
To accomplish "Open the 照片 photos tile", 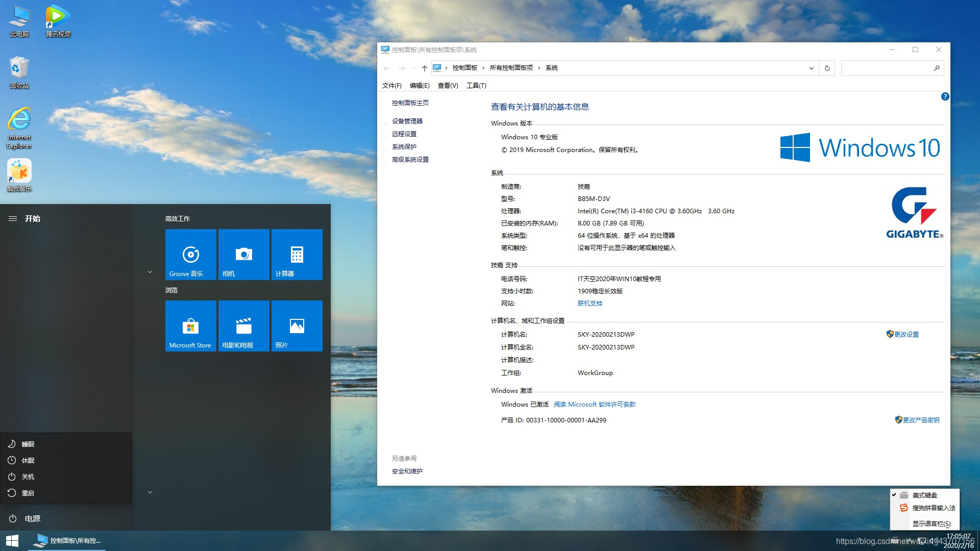I will tap(297, 325).
